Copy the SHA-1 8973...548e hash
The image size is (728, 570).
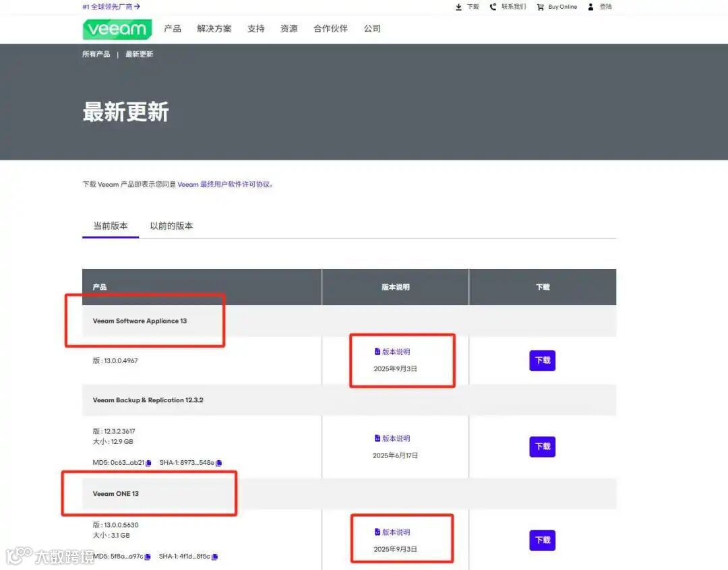point(218,463)
